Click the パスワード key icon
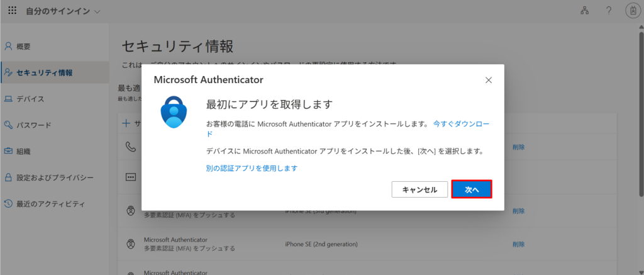The image size is (644, 275). 8,125
